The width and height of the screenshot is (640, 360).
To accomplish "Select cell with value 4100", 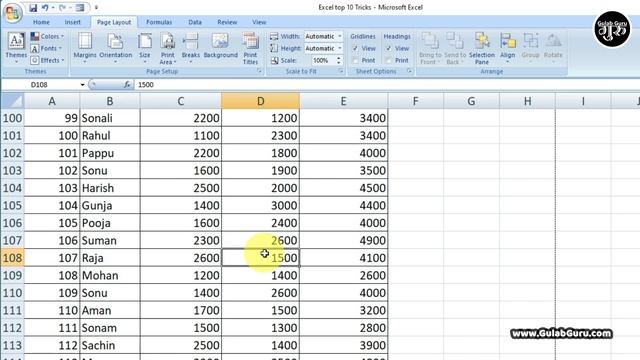I will 344,258.
